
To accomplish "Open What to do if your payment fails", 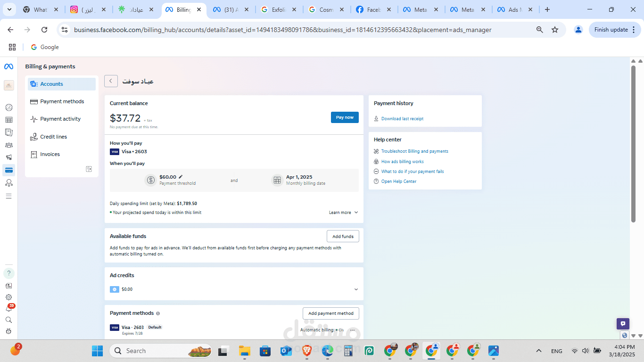I will pos(413,172).
